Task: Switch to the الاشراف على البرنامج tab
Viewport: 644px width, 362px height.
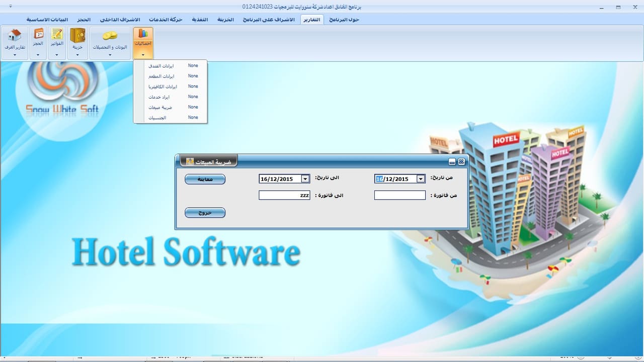Action: (x=269, y=19)
